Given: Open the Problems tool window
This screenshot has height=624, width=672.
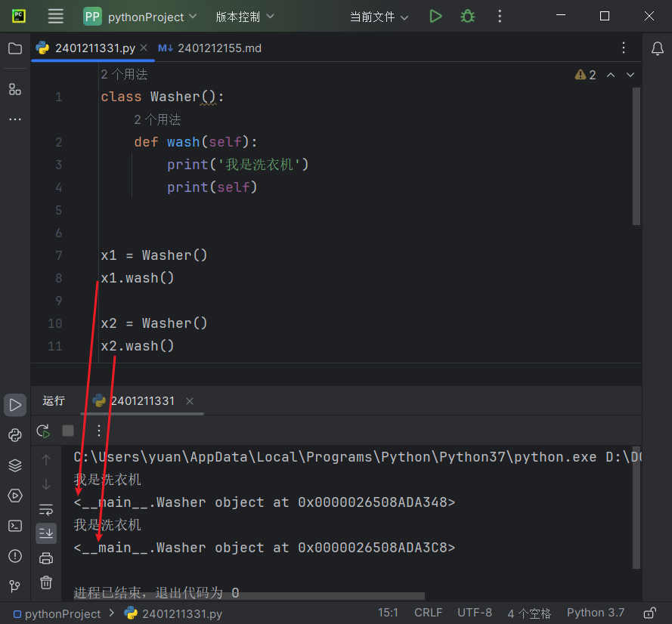Looking at the screenshot, I should (15, 556).
